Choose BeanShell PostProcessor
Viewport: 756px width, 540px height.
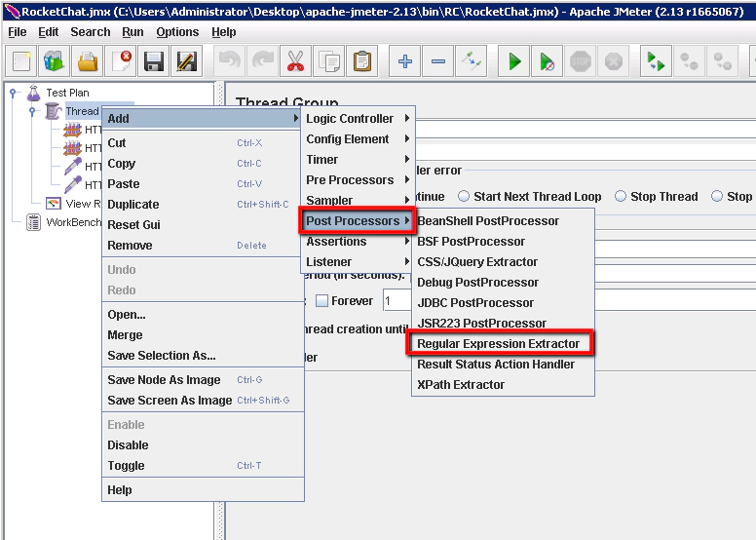coord(504,221)
